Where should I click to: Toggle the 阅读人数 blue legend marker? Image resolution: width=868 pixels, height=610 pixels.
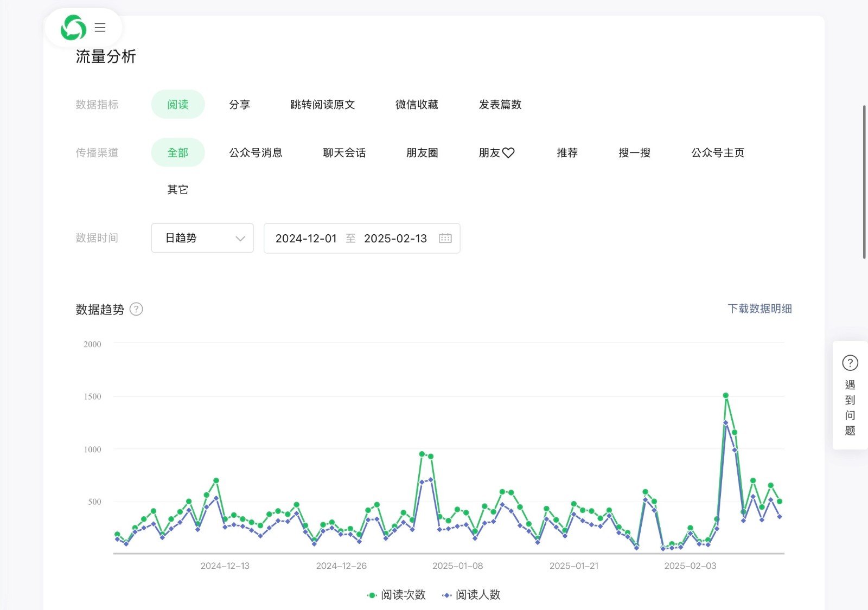(x=446, y=595)
